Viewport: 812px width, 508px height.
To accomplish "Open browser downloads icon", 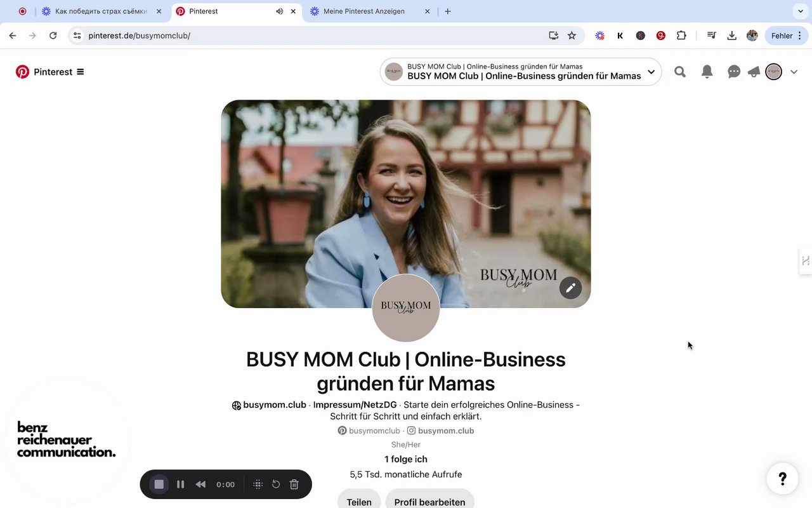I will [x=732, y=36].
